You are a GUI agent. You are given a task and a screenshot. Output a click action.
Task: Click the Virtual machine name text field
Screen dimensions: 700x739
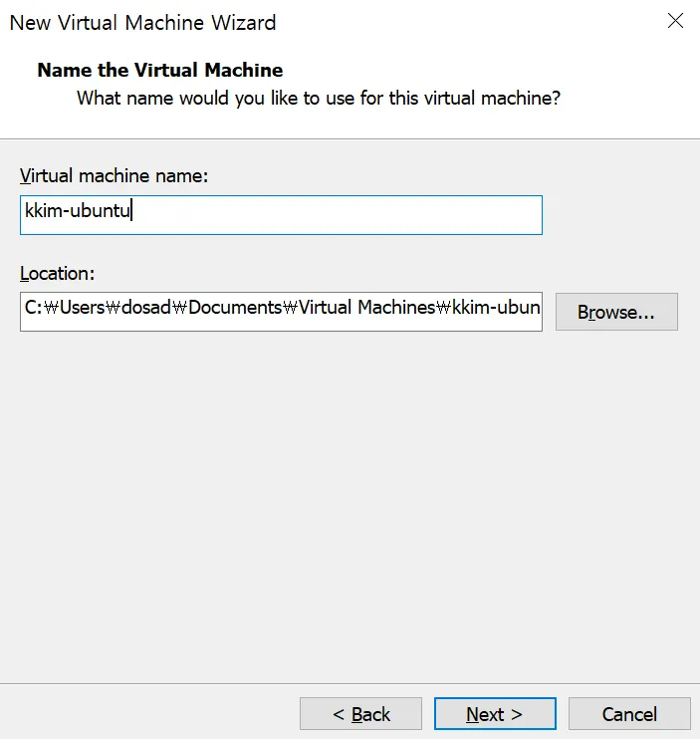pos(281,215)
